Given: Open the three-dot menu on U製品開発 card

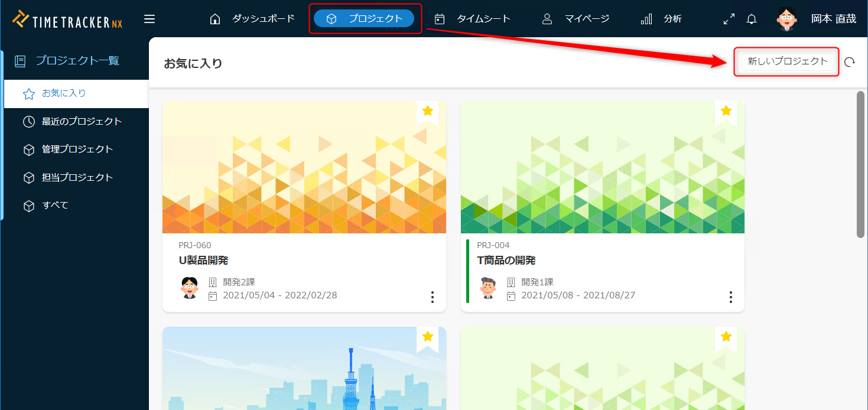Looking at the screenshot, I should click(x=433, y=297).
